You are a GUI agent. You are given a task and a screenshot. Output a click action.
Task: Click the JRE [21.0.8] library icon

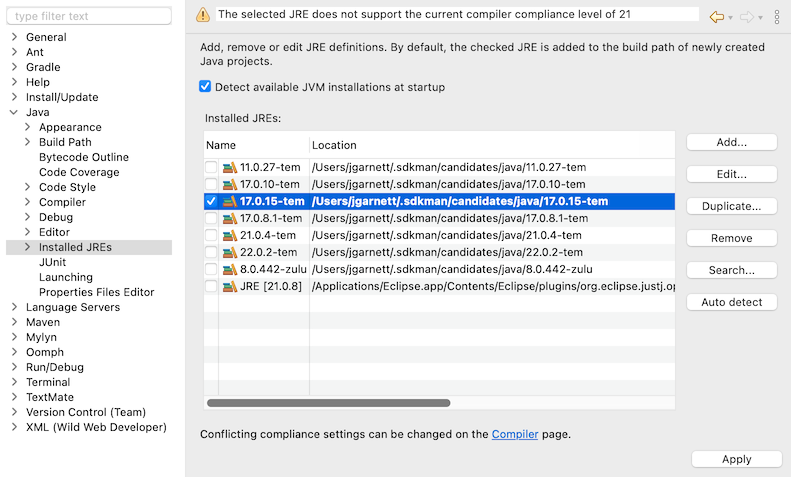(229, 286)
